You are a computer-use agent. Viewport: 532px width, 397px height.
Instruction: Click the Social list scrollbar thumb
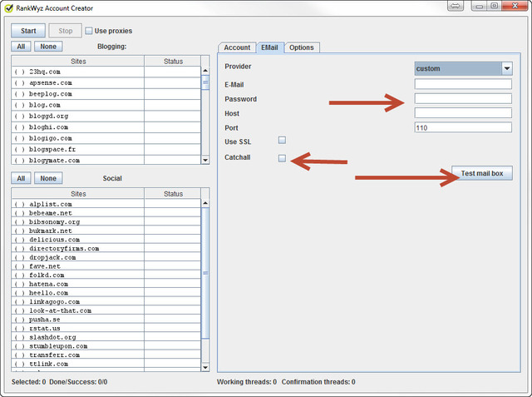[x=205, y=273]
